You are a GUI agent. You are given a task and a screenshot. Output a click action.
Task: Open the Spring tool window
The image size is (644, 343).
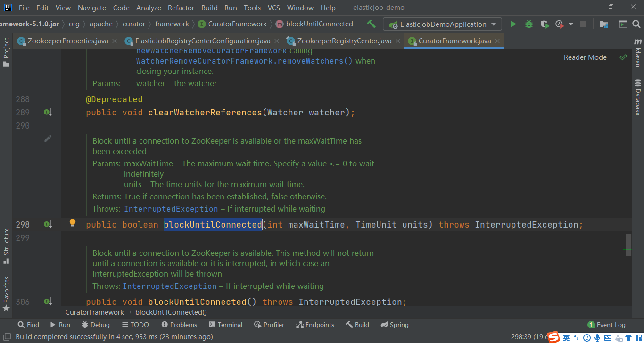(x=395, y=325)
